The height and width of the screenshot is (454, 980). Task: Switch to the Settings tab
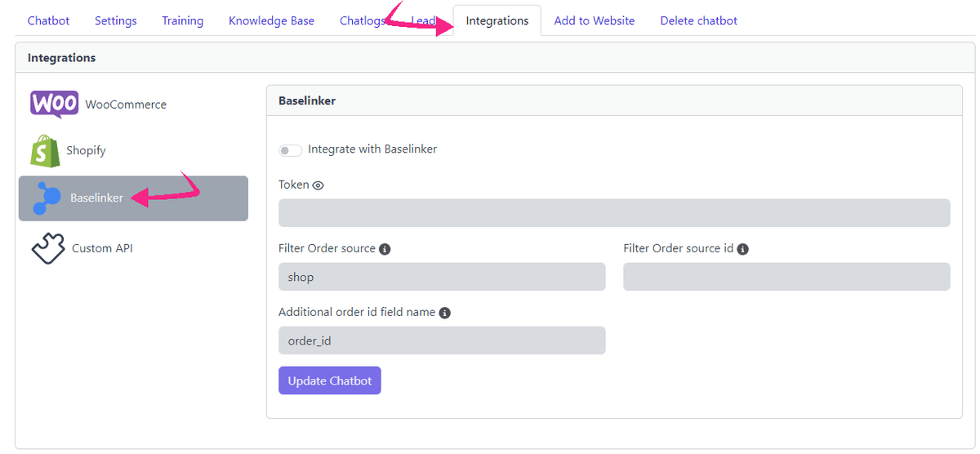point(116,20)
